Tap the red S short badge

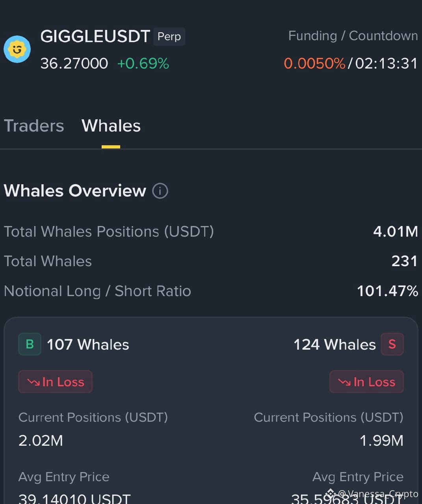click(392, 344)
